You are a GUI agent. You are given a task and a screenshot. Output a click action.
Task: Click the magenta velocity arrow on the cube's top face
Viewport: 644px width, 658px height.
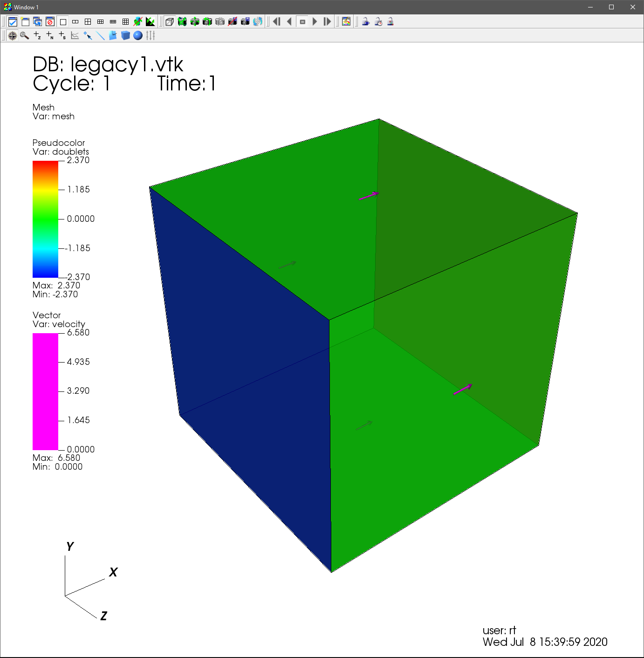point(369,196)
